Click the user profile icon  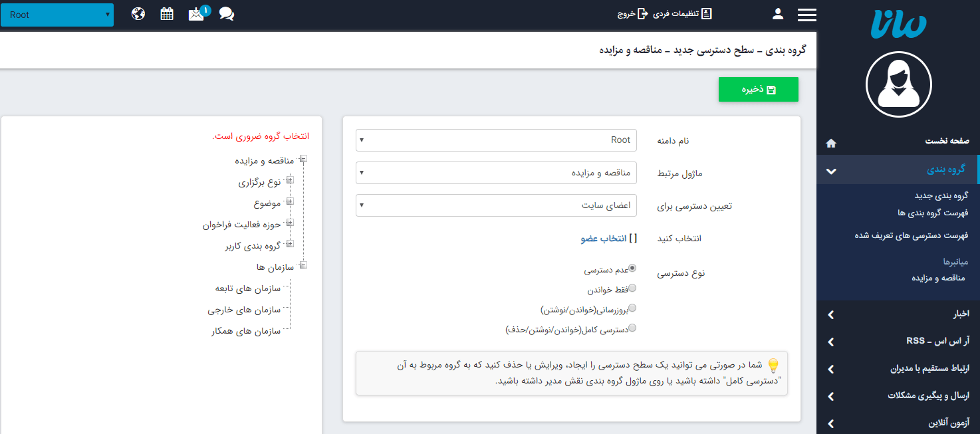coord(777,13)
